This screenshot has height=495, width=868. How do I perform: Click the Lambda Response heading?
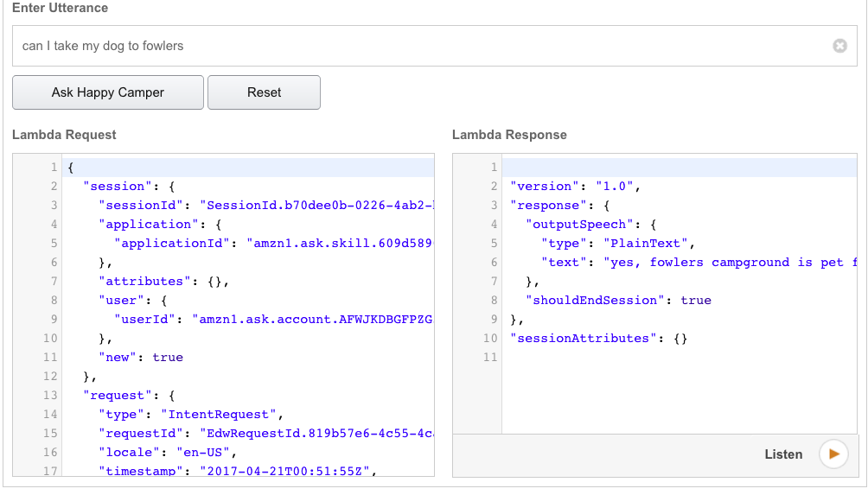point(509,135)
